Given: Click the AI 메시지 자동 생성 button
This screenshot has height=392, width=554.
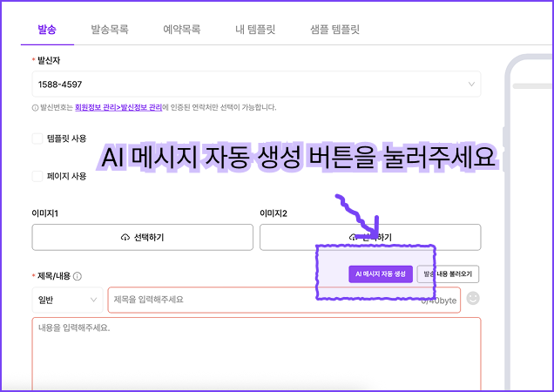Looking at the screenshot, I should pyautogui.click(x=381, y=274).
